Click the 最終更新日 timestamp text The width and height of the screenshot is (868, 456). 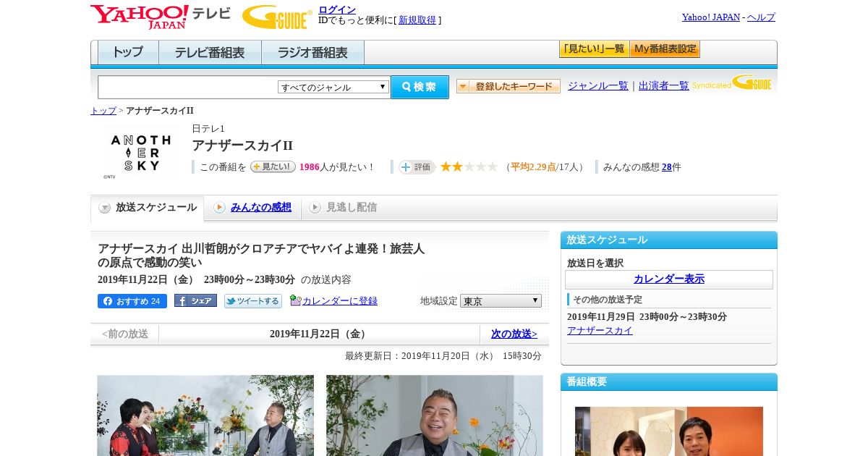point(443,356)
